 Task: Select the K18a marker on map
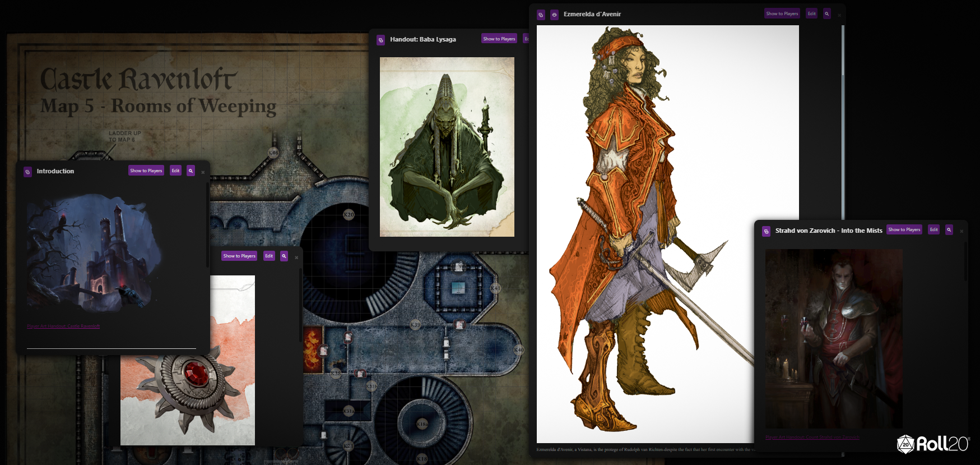pos(422,425)
